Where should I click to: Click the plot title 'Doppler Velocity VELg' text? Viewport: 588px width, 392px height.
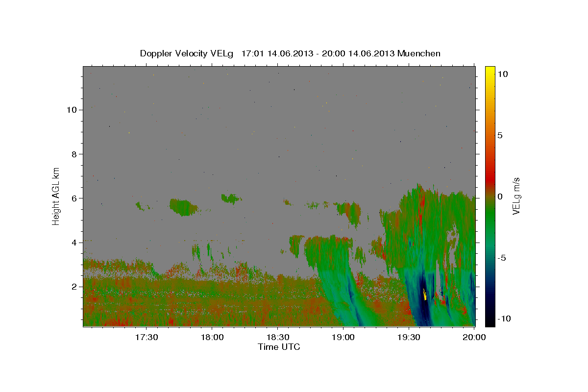coord(187,53)
